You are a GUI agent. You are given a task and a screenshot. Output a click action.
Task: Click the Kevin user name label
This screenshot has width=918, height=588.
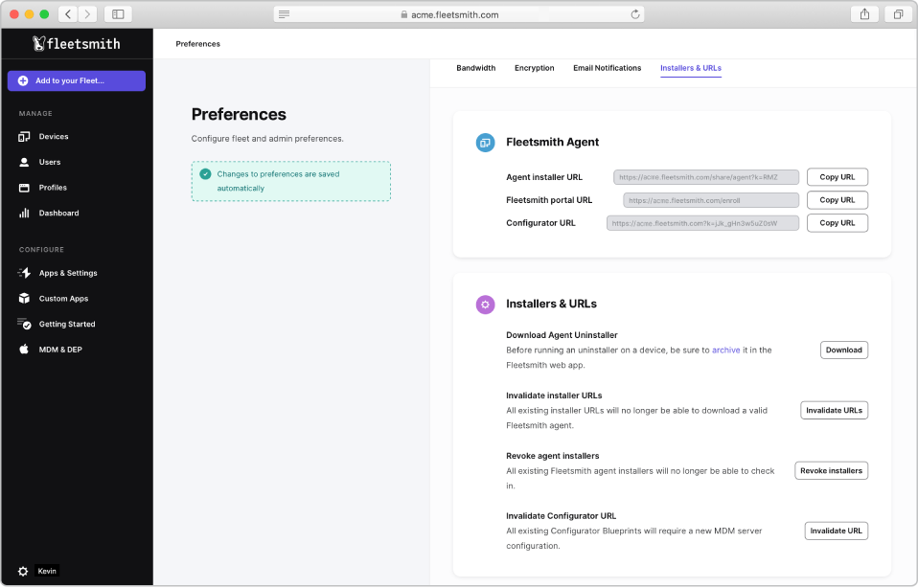click(x=47, y=571)
